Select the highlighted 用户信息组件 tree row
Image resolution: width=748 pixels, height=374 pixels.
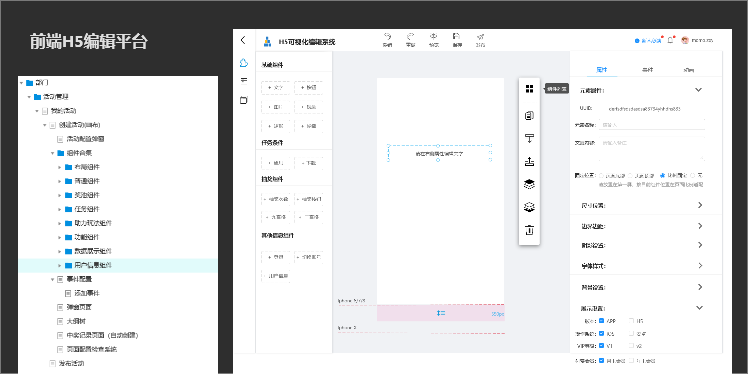[118, 265]
